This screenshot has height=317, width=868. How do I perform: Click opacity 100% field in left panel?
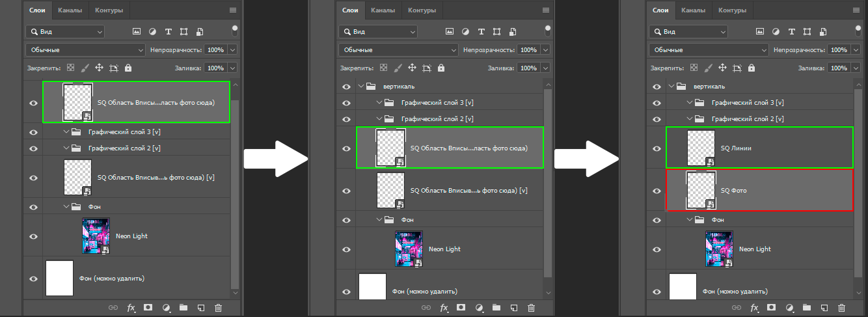(215, 49)
